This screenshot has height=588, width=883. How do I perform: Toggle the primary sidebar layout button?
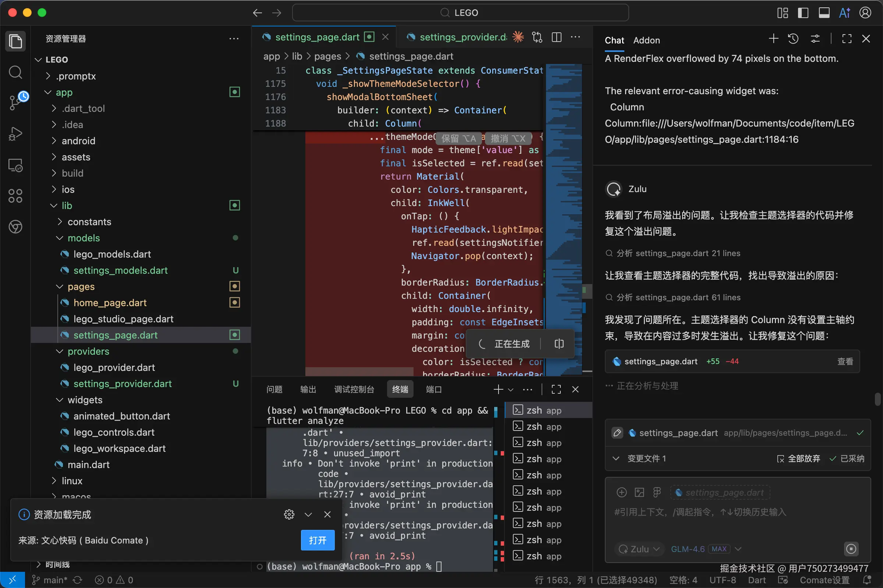(803, 13)
